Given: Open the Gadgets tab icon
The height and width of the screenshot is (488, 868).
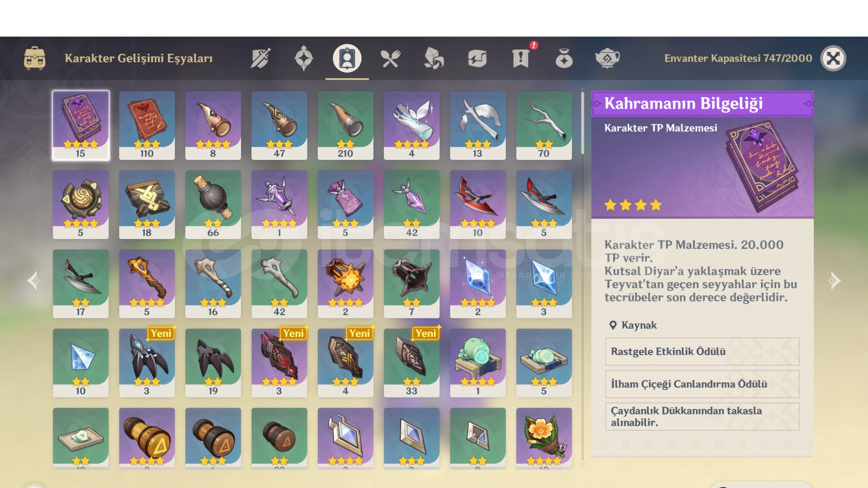Looking at the screenshot, I should [477, 58].
